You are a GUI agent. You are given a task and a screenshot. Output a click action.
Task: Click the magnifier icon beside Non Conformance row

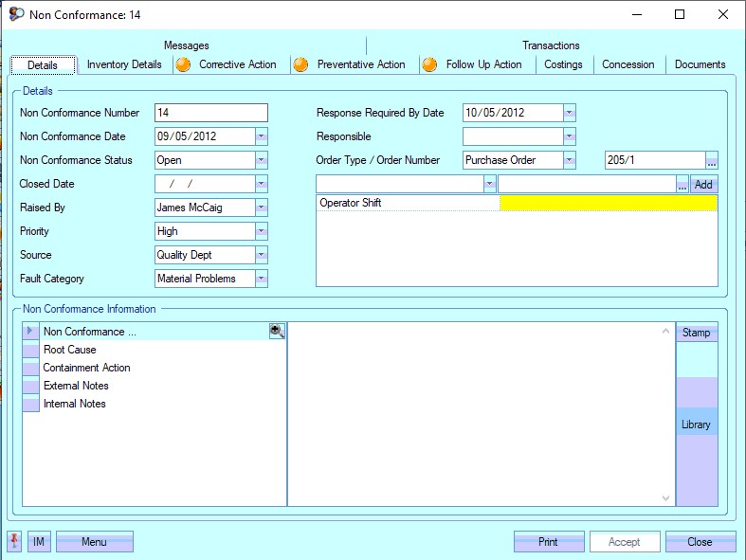coord(277,332)
